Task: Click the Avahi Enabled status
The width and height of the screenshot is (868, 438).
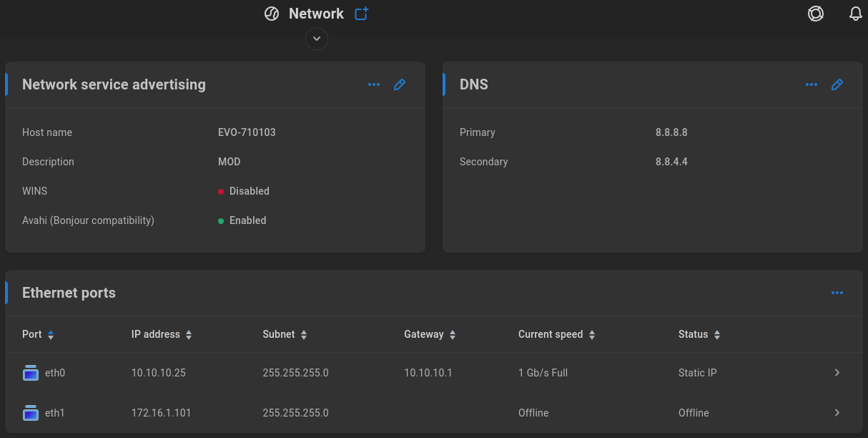Action: pyautogui.click(x=242, y=220)
